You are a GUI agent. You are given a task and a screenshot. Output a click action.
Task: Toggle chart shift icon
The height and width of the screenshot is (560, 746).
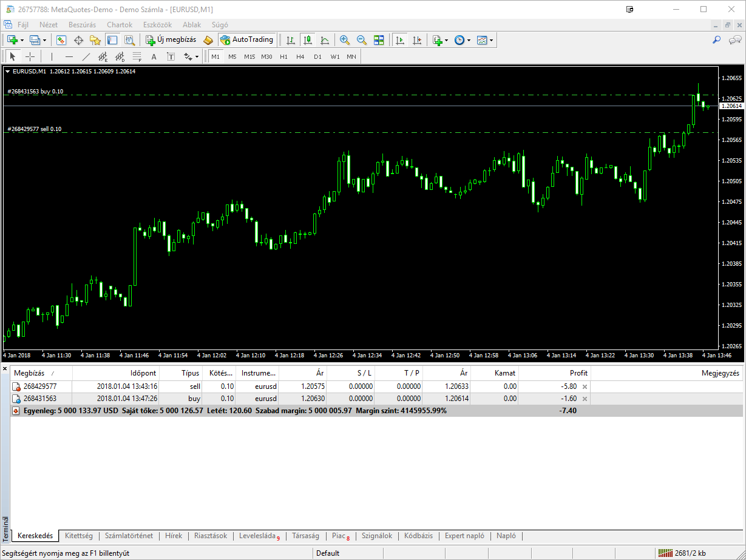[x=417, y=40]
